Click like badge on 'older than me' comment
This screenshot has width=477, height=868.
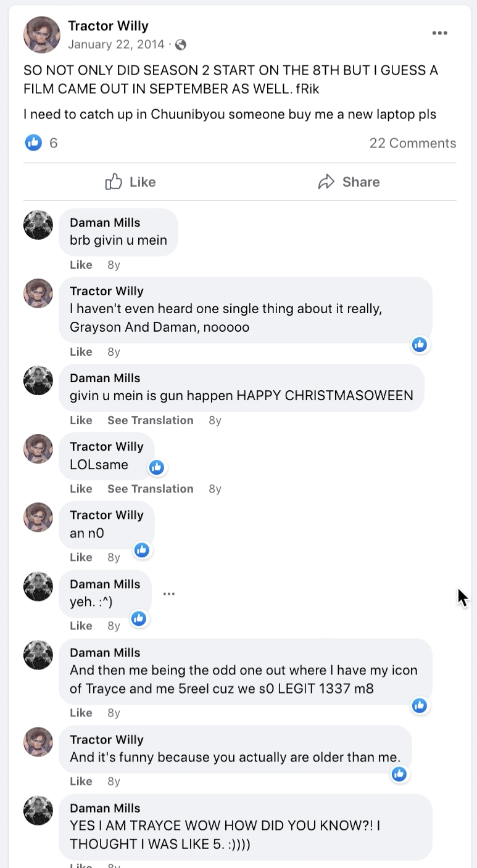(399, 774)
